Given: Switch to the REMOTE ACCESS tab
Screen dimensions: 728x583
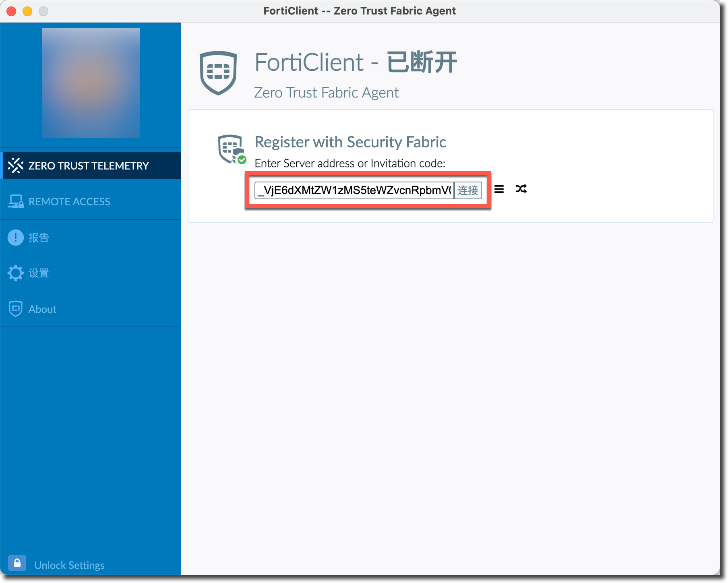Looking at the screenshot, I should point(69,201).
